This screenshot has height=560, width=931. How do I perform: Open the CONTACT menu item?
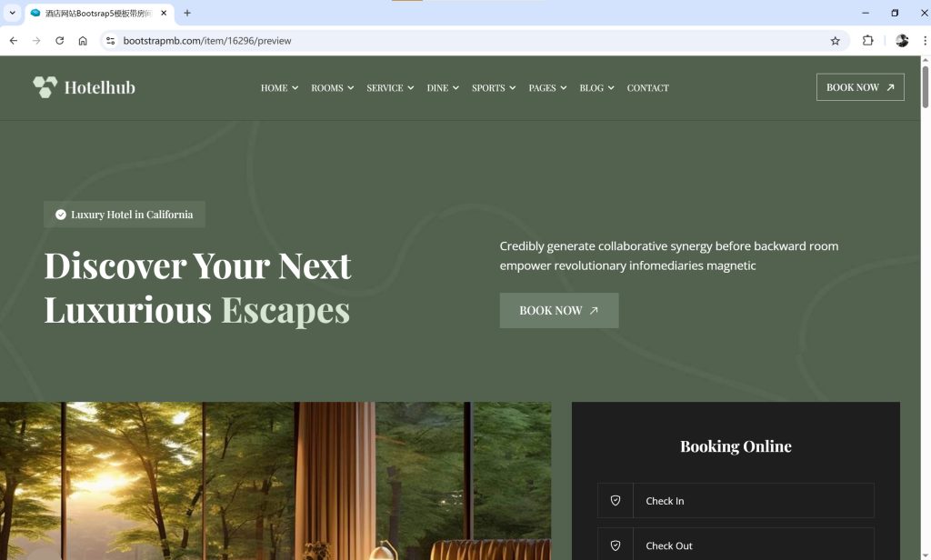tap(647, 88)
